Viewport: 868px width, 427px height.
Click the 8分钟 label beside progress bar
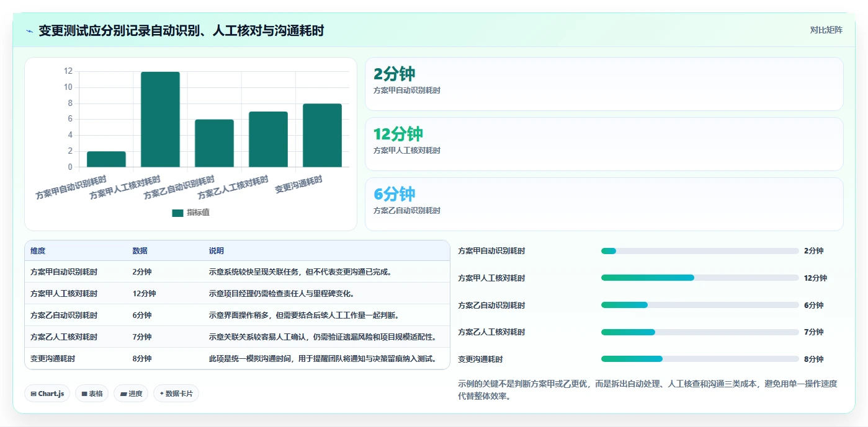coord(814,359)
